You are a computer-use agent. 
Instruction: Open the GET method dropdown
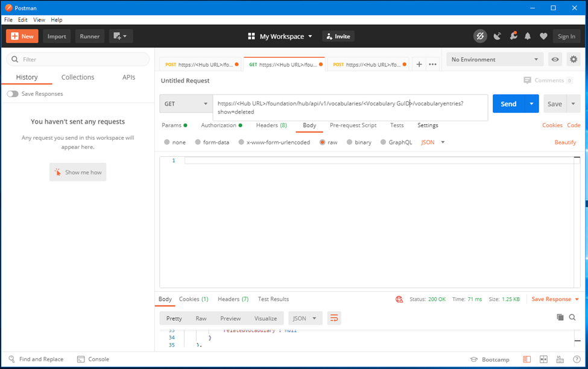[186, 104]
